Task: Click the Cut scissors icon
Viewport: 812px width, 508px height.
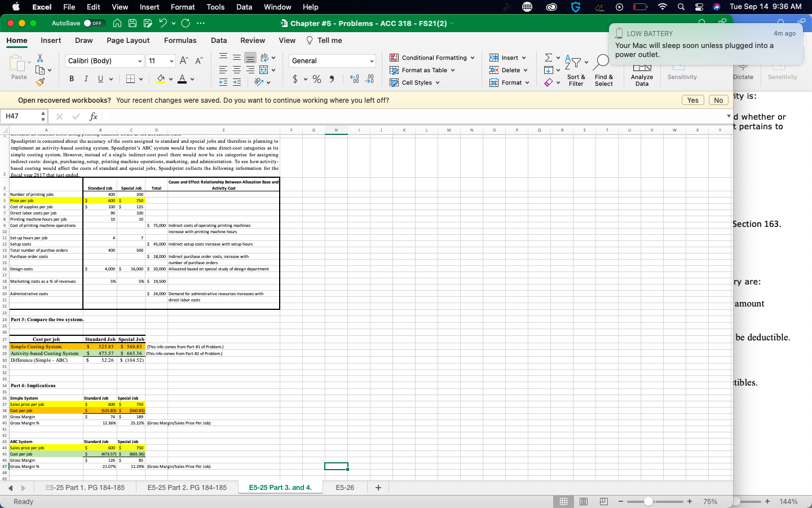Action: tap(40, 58)
